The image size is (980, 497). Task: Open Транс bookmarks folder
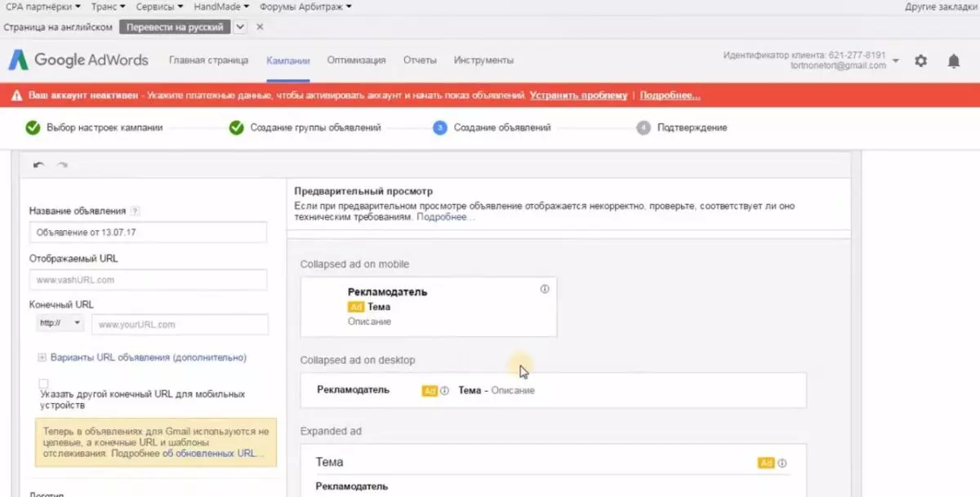coord(108,7)
